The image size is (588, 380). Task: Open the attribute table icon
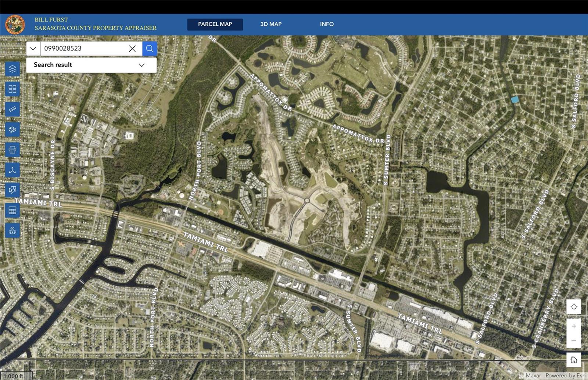(x=12, y=211)
